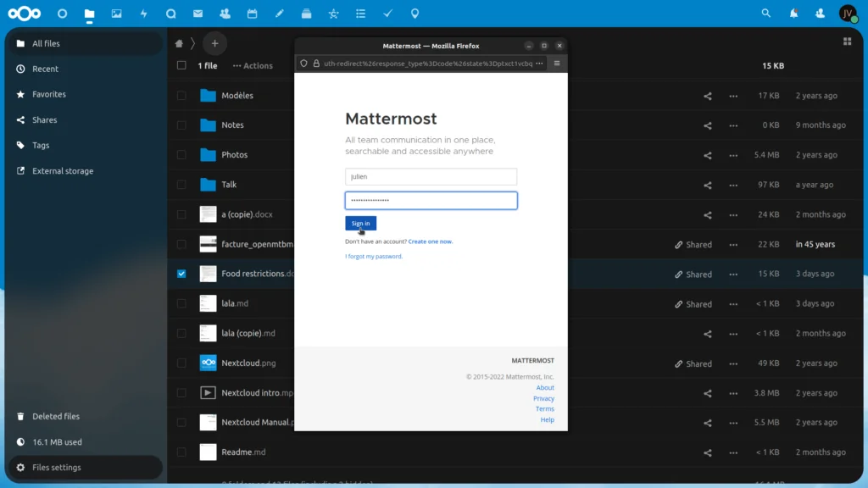This screenshot has width=868, height=488.
Task: Open the Tasks checkmark icon
Action: [387, 14]
